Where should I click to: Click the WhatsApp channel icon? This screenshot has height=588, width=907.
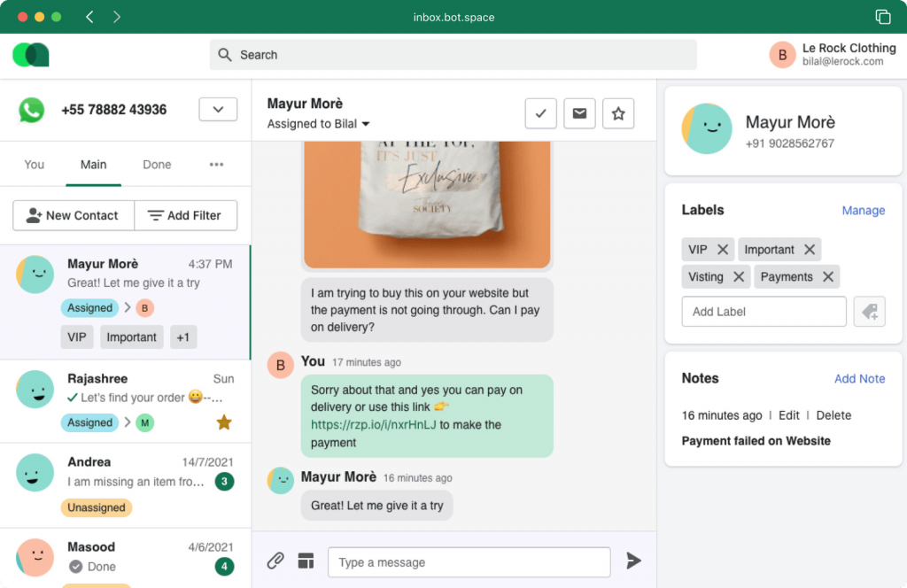coord(31,110)
